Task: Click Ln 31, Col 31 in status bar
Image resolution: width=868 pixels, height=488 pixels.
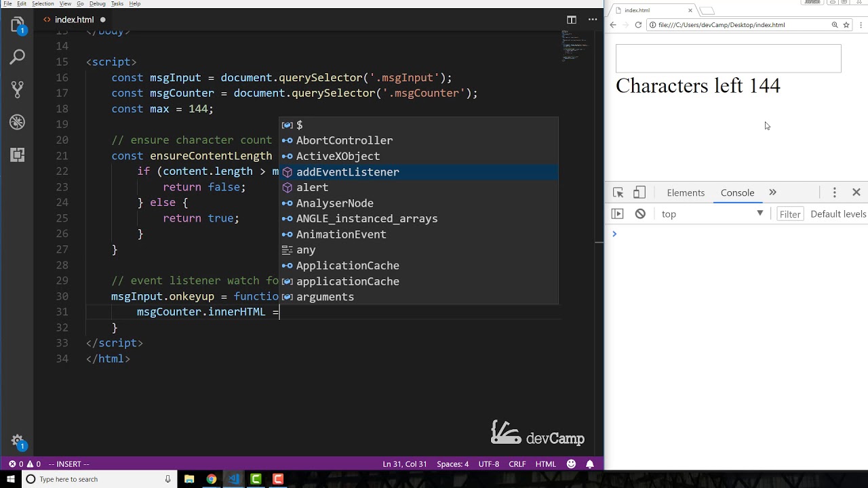Action: pos(405,464)
